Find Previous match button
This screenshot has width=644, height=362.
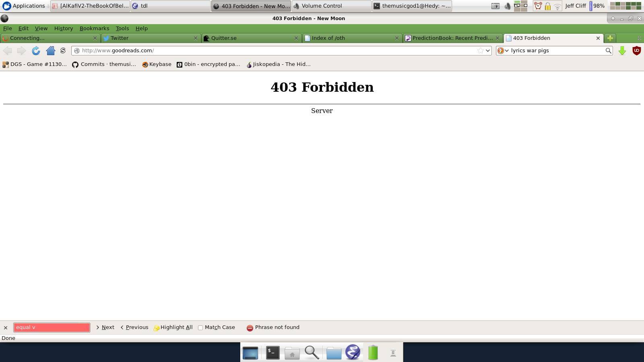click(x=134, y=327)
